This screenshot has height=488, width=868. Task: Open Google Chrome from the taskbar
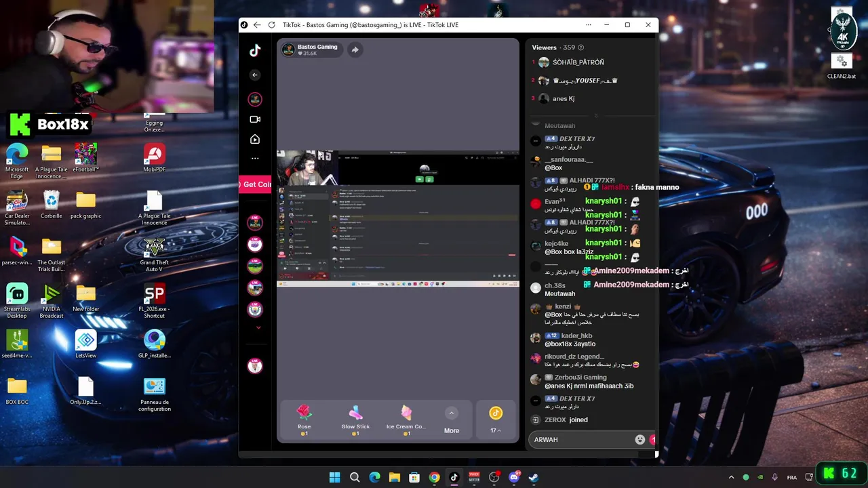click(x=434, y=477)
